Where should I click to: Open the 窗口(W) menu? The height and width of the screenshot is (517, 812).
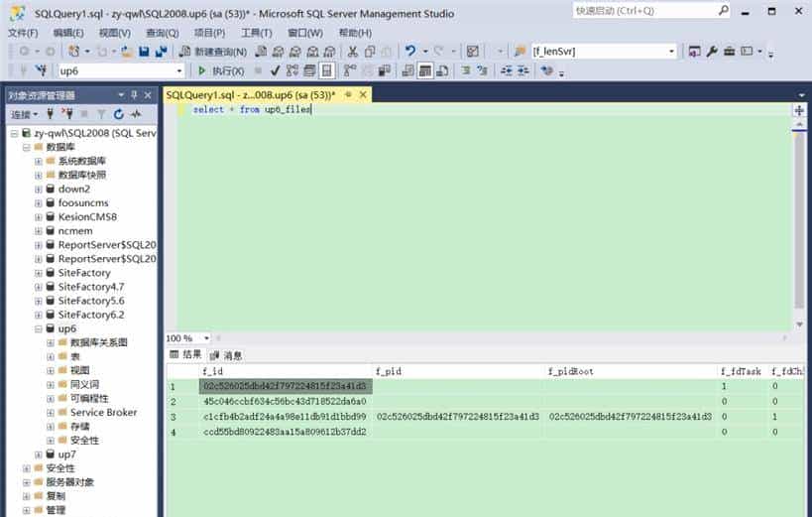[305, 33]
